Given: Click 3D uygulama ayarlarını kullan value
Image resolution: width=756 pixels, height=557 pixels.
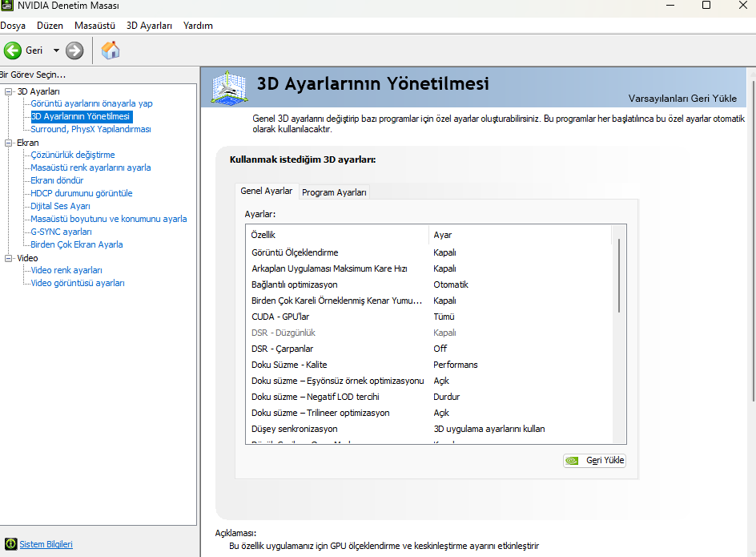Looking at the screenshot, I should tap(489, 429).
